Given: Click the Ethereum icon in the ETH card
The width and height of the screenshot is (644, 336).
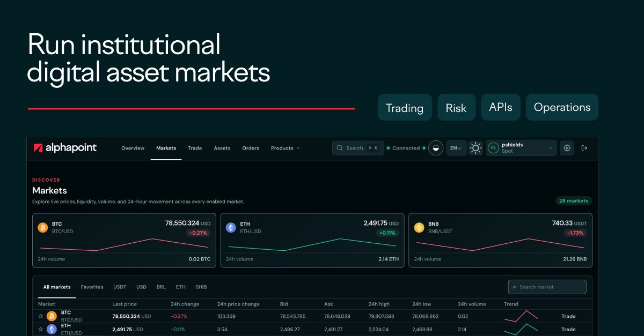Looking at the screenshot, I should 231,228.
